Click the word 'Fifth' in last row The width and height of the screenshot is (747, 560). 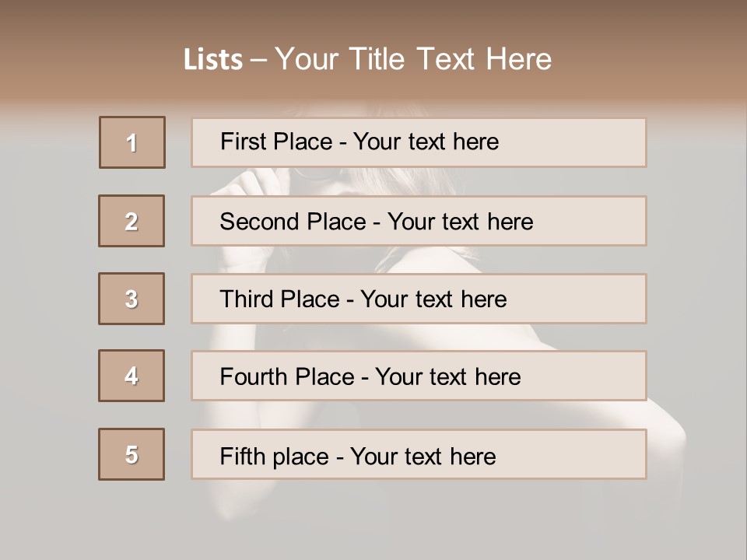click(241, 456)
